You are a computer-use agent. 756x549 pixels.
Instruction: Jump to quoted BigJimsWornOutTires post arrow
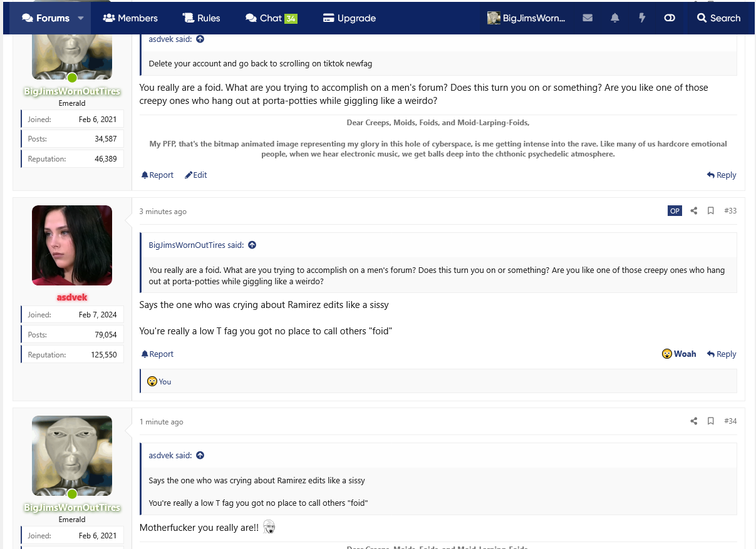[x=252, y=245]
